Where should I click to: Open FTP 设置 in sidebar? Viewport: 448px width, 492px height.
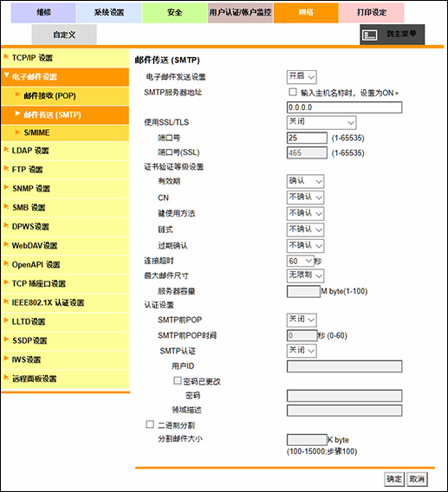click(65, 170)
